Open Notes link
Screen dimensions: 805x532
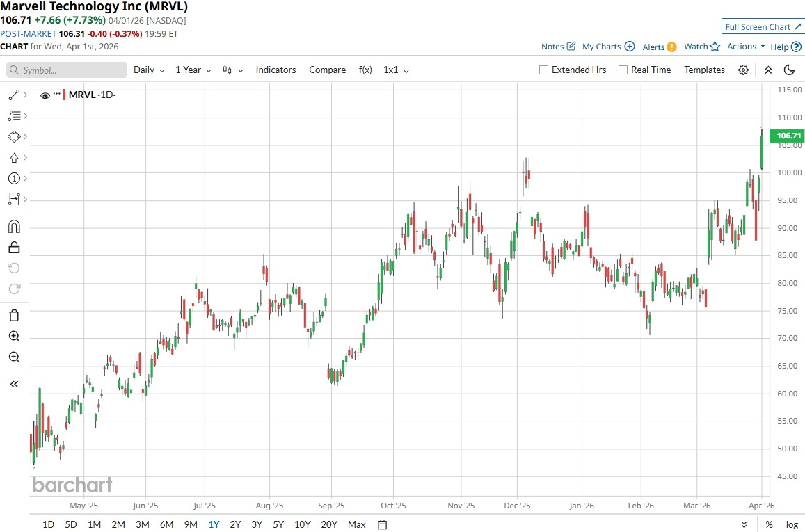tap(558, 46)
